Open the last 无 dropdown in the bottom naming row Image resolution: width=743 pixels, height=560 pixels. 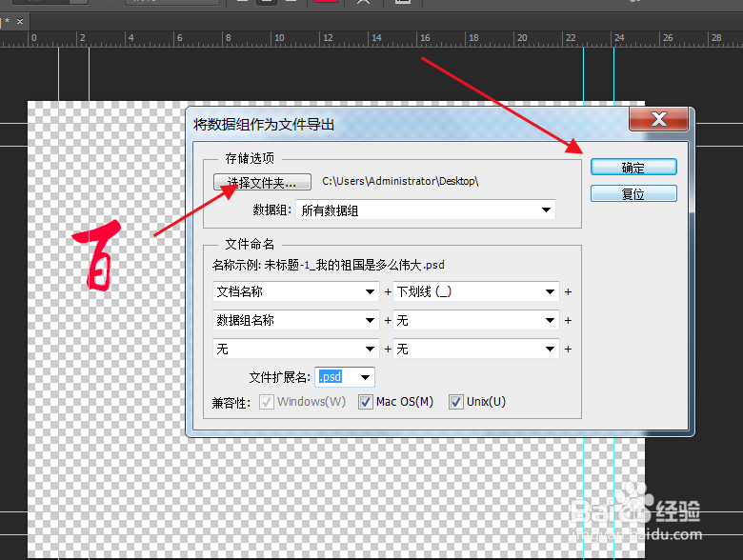pyautogui.click(x=476, y=350)
